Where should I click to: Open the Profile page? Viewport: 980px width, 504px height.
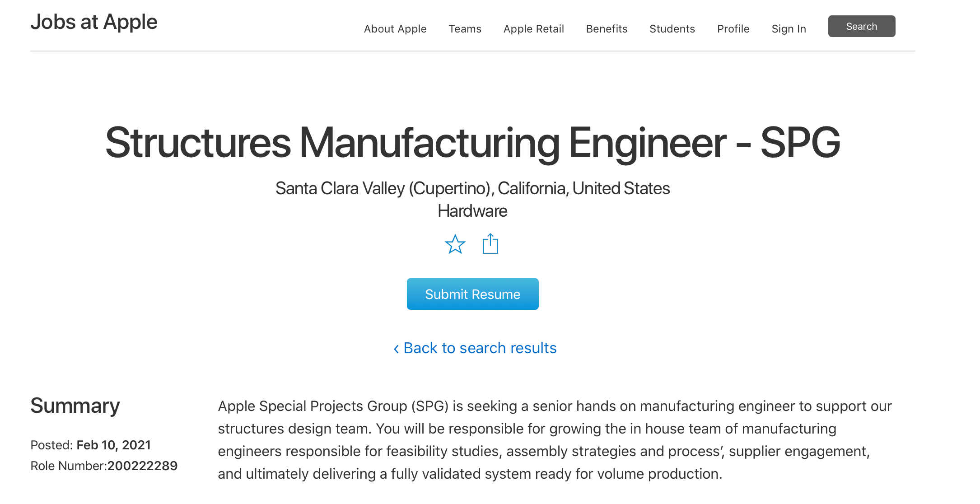point(733,29)
